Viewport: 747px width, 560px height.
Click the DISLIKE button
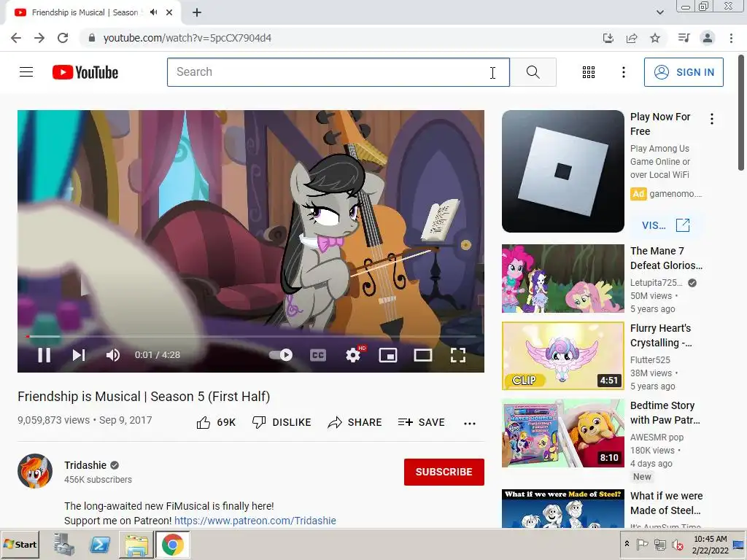[282, 422]
